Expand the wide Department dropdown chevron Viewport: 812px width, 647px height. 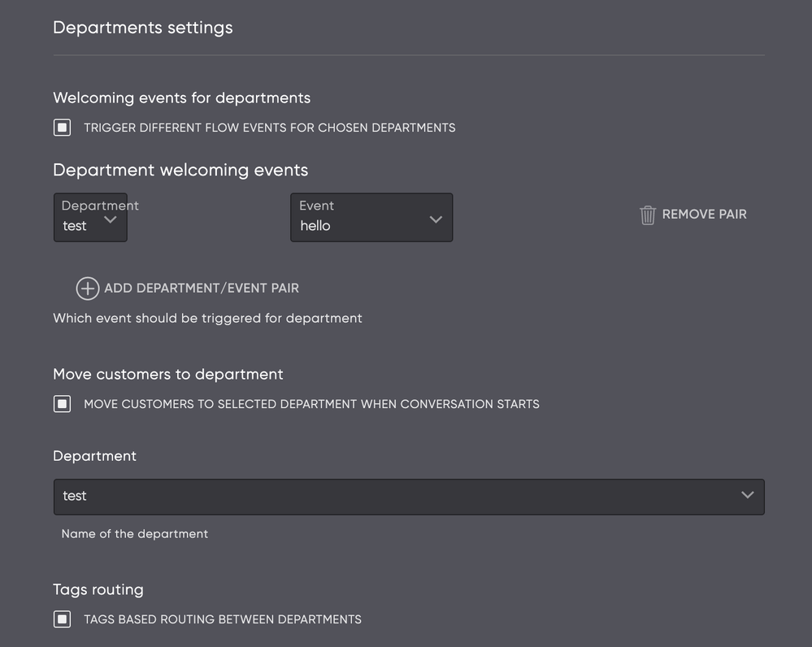(x=747, y=495)
